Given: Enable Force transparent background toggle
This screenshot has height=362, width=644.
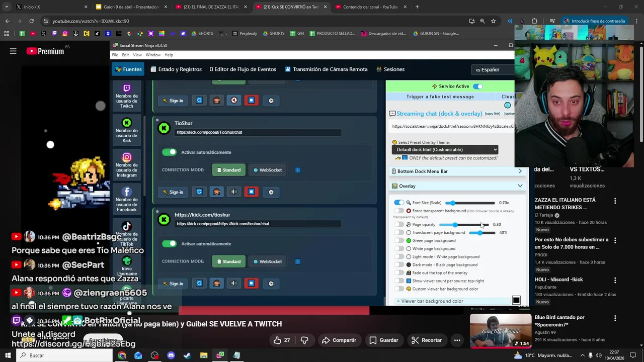Looking at the screenshot, I should pyautogui.click(x=399, y=211).
